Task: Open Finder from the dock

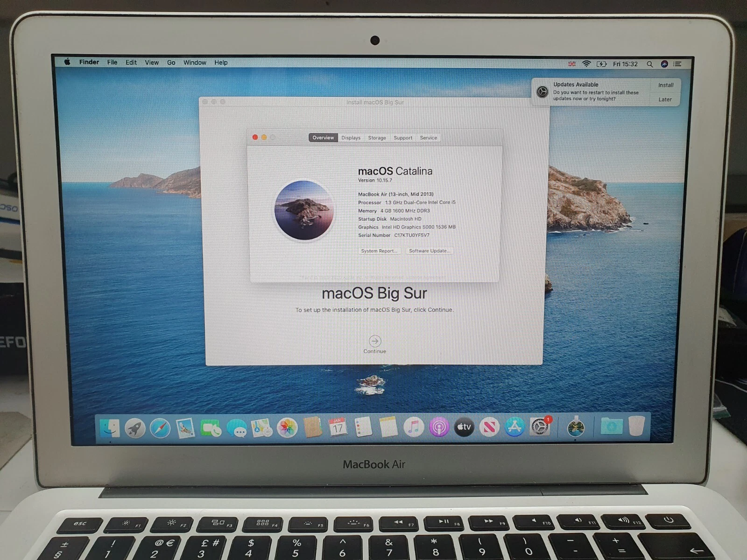Action: click(x=110, y=427)
